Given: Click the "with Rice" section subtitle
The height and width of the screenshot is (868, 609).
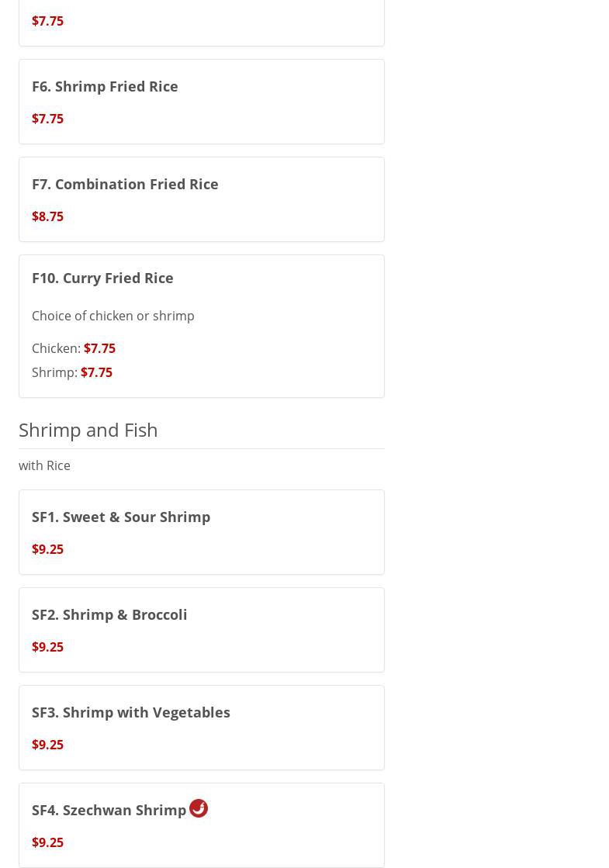Looking at the screenshot, I should tap(44, 465).
